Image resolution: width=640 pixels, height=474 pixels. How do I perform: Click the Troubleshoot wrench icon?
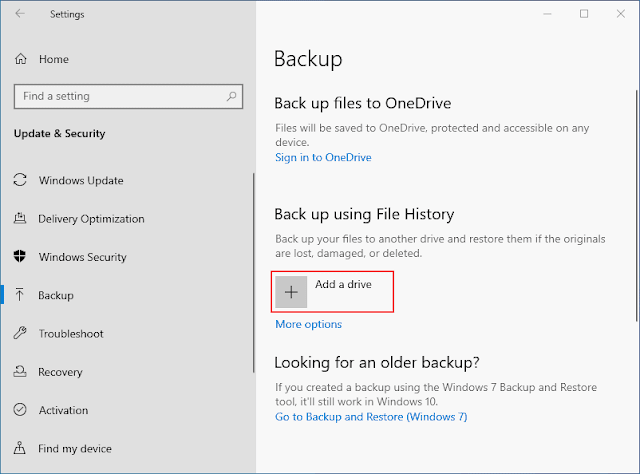[20, 333]
